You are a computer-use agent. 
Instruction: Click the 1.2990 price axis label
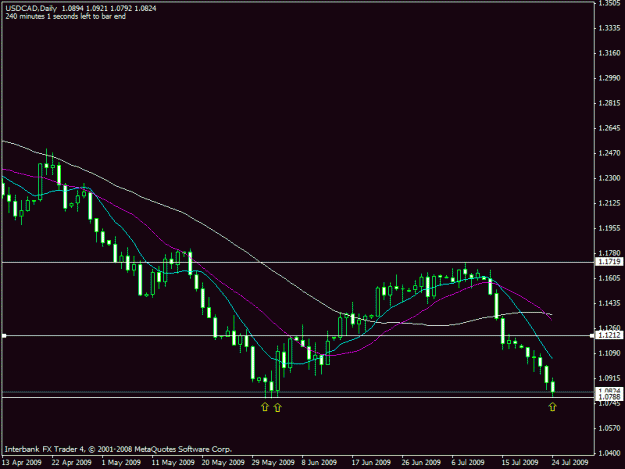coord(610,78)
